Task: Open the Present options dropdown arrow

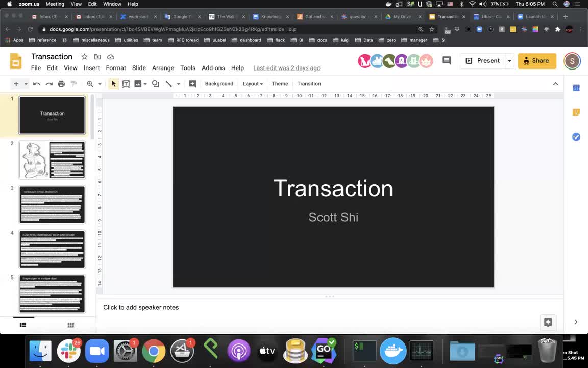Action: pyautogui.click(x=509, y=61)
